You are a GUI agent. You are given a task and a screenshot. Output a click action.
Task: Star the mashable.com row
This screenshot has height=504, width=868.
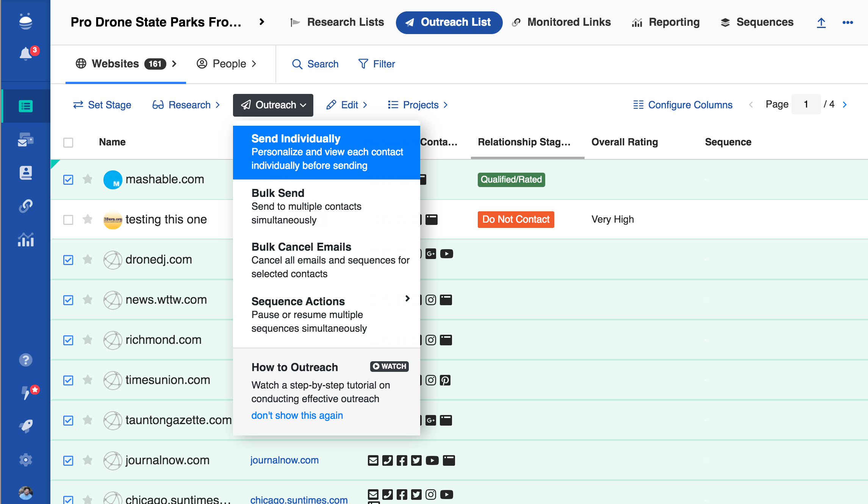click(88, 179)
